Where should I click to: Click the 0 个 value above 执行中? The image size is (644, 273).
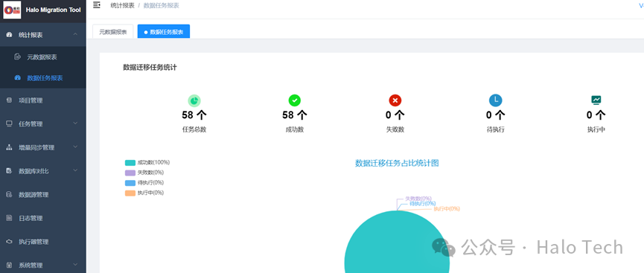pyautogui.click(x=596, y=115)
